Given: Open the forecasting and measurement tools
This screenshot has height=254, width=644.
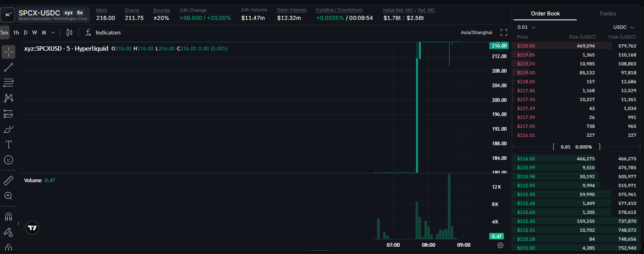Looking at the screenshot, I should [9, 114].
